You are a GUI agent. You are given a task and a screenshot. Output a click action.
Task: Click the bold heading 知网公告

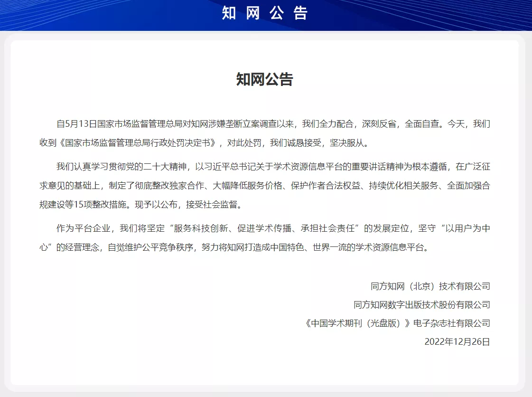tap(265, 79)
